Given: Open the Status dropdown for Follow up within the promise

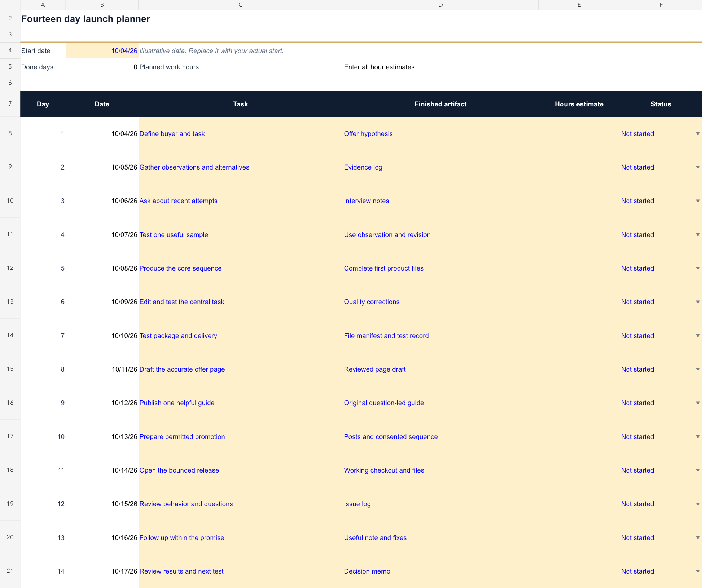Looking at the screenshot, I should (698, 538).
